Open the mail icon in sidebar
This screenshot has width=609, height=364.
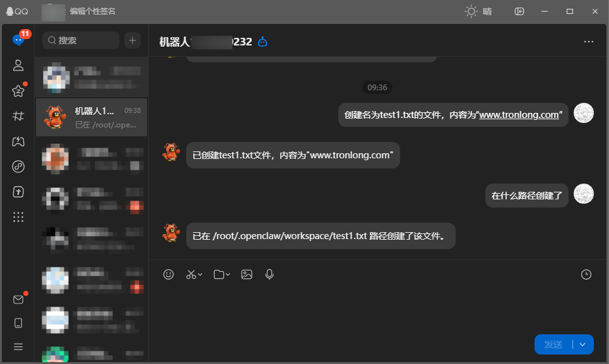point(18,300)
